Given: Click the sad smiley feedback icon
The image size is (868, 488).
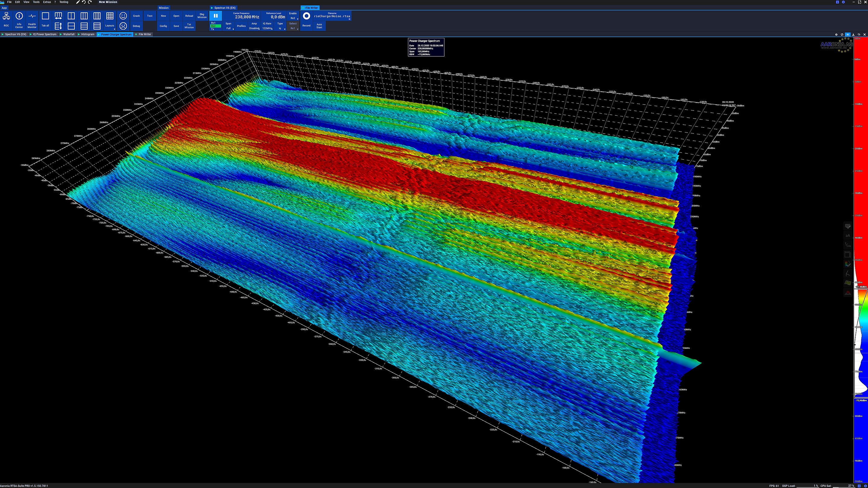Looking at the screenshot, I should [123, 26].
